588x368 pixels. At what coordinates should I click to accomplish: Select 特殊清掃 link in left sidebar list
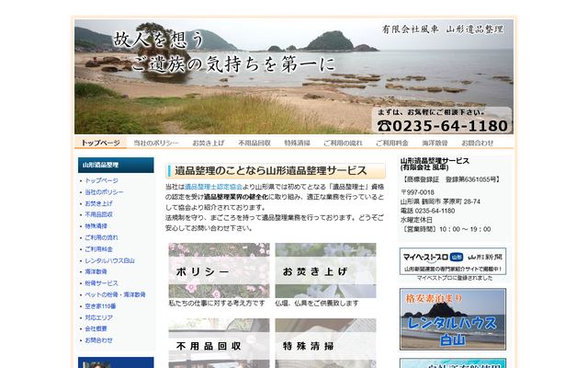tap(96, 226)
